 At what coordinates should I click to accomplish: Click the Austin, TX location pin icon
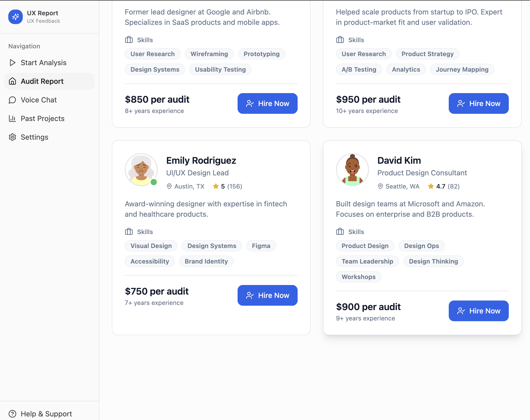[169, 186]
